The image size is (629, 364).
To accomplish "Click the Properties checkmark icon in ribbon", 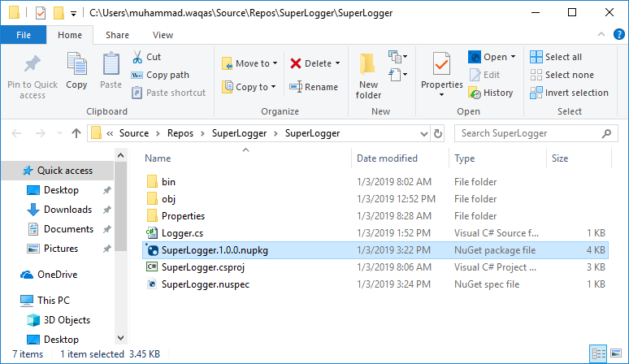I will (x=441, y=63).
